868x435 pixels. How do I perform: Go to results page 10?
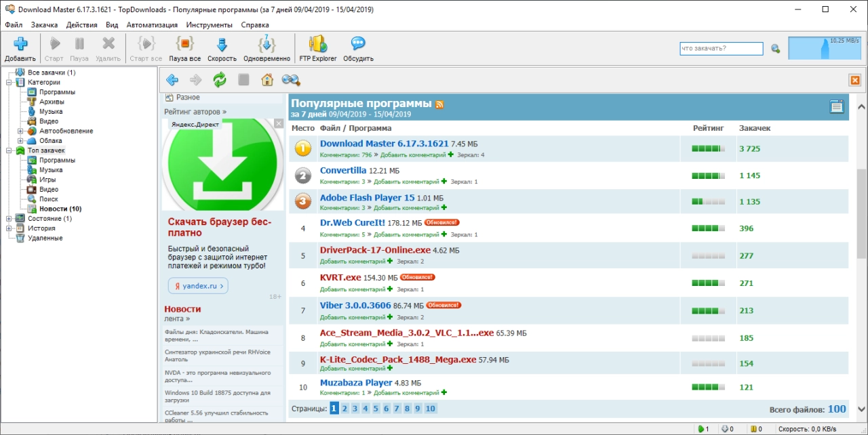[431, 409]
